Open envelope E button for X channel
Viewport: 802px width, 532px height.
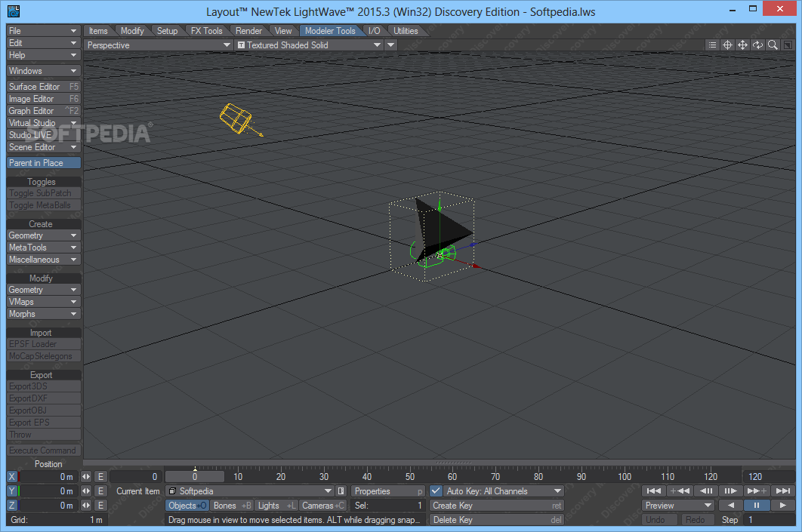coord(100,476)
